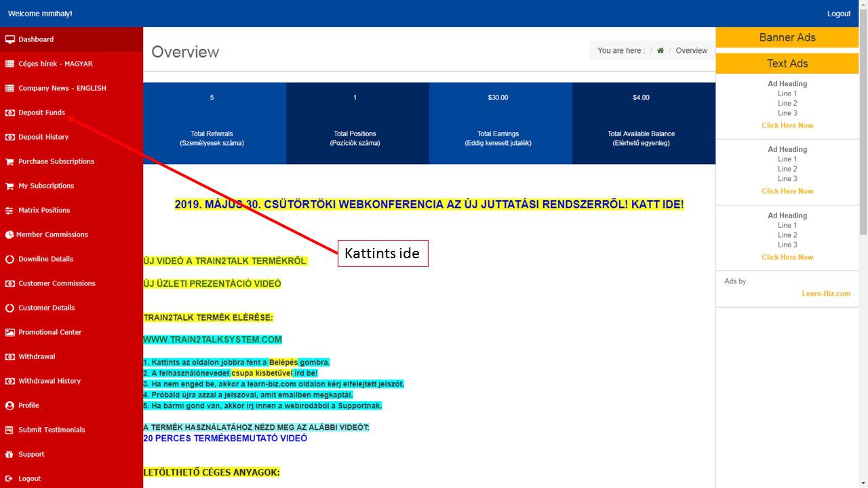
Task: Click the Purchase Subscriptions cart icon
Action: coord(9,161)
